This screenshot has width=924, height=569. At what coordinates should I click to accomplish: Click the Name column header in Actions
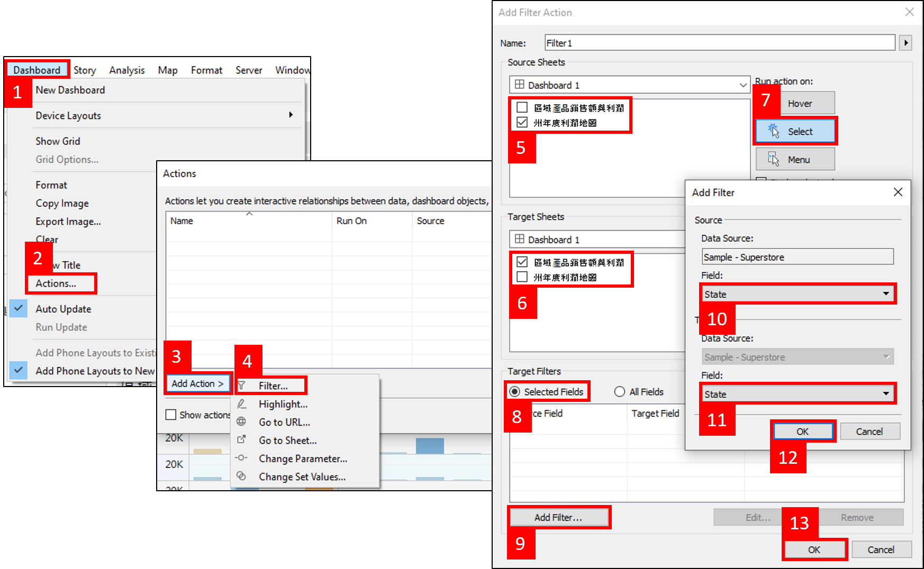point(249,221)
